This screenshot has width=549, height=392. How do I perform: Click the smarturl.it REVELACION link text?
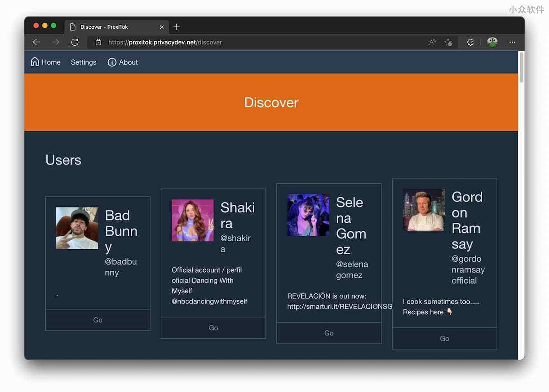(340, 307)
